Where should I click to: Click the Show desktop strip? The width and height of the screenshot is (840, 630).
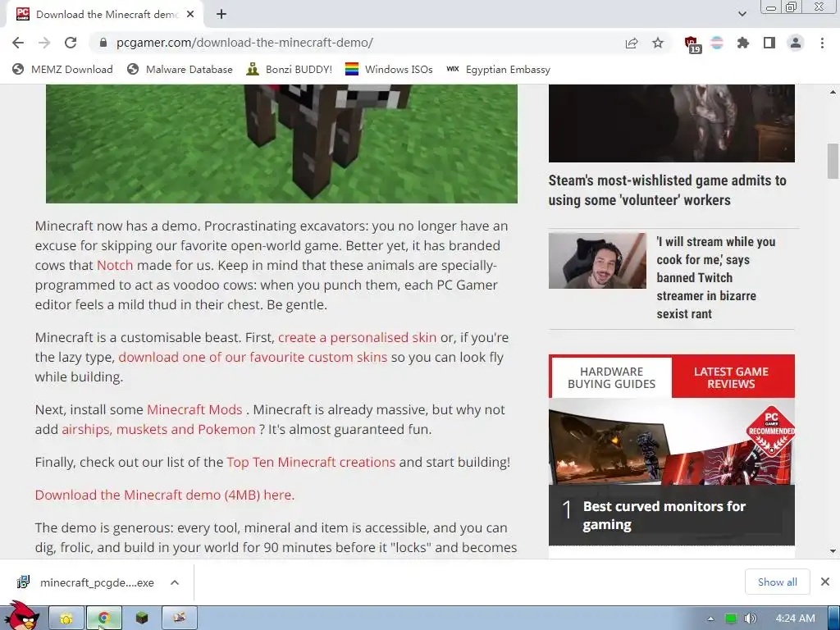click(834, 619)
